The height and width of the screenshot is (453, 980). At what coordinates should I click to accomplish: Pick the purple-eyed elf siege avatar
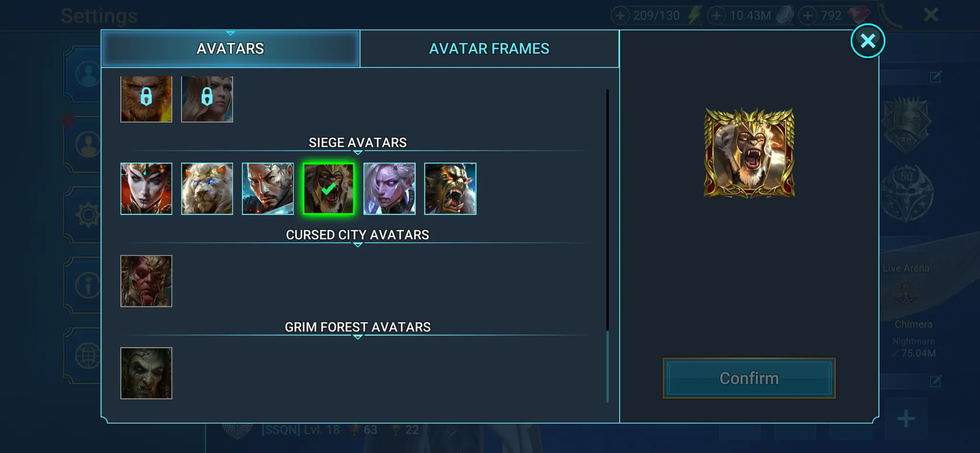(x=390, y=189)
